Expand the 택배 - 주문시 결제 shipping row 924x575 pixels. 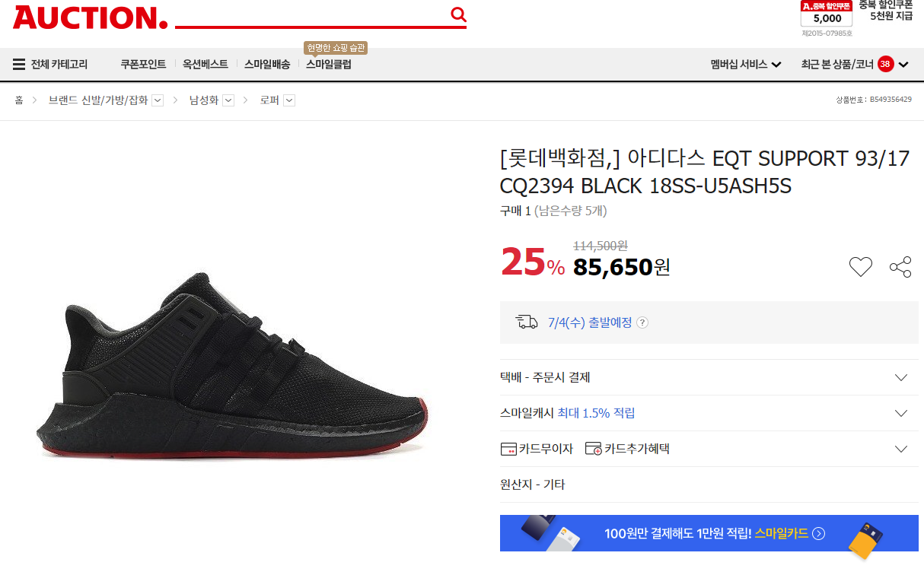[x=901, y=377]
